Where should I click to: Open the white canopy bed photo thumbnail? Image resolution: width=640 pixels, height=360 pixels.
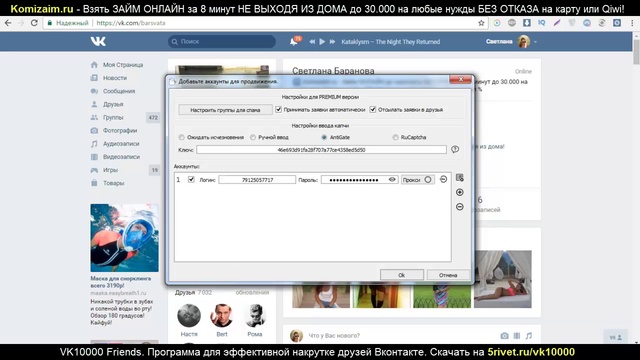(x=503, y=279)
